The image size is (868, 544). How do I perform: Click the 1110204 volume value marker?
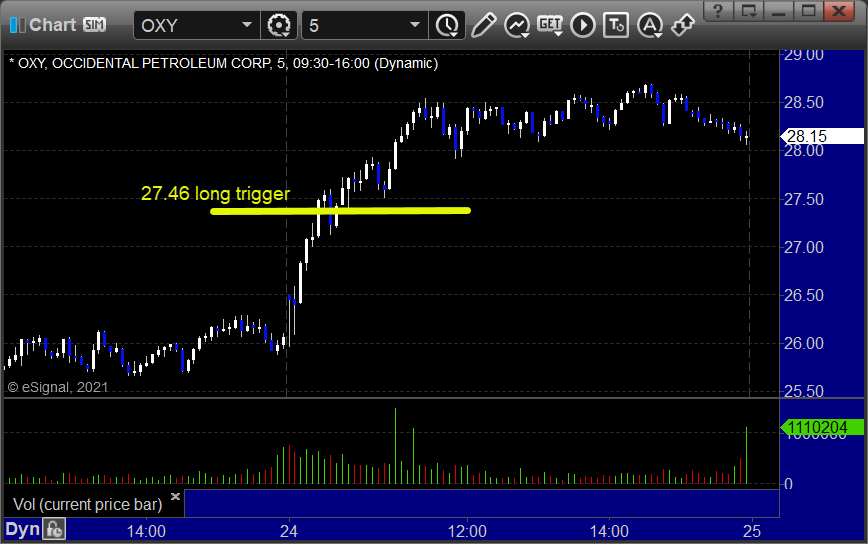pyautogui.click(x=822, y=427)
